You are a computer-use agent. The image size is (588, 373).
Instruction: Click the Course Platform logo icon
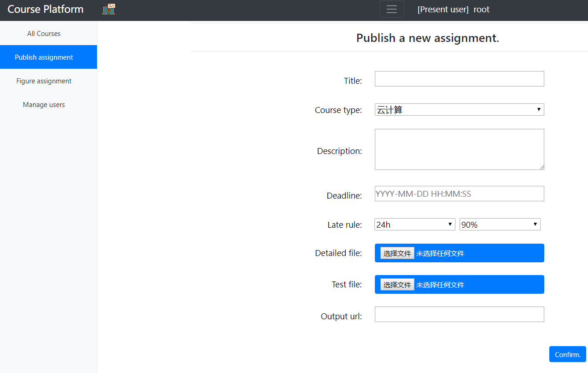[x=108, y=9]
